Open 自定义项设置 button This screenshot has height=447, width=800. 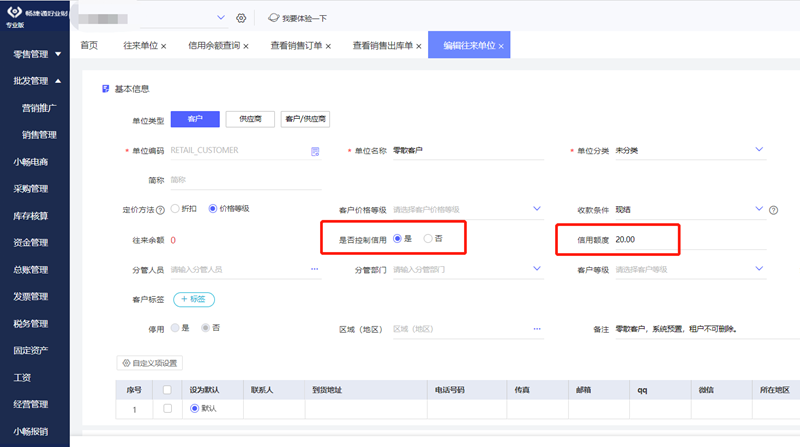[149, 363]
